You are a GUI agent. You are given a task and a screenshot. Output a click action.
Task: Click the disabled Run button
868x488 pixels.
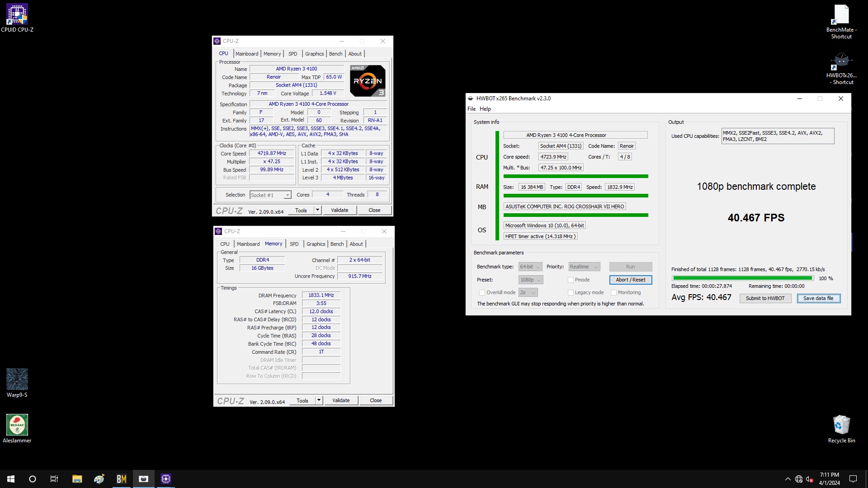click(630, 267)
